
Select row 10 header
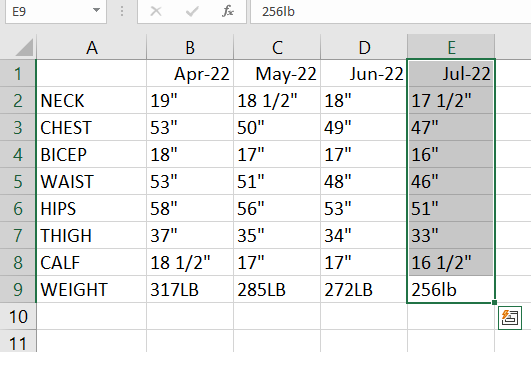pos(18,316)
